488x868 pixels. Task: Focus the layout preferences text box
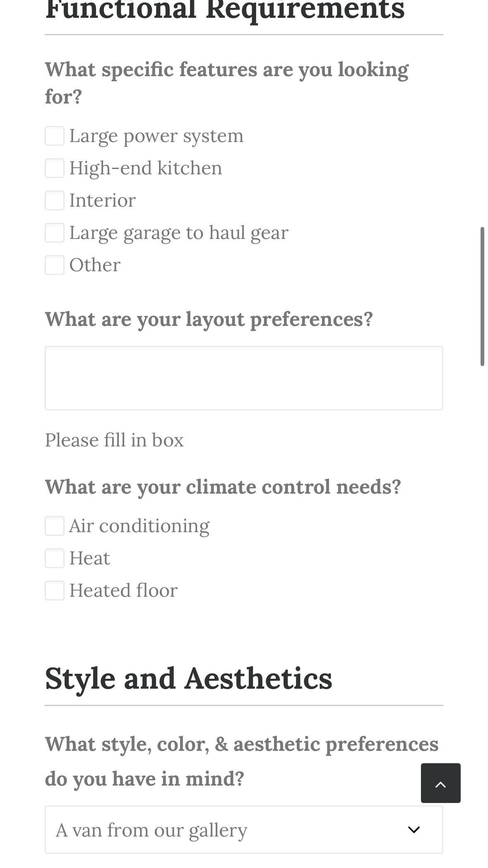243,378
